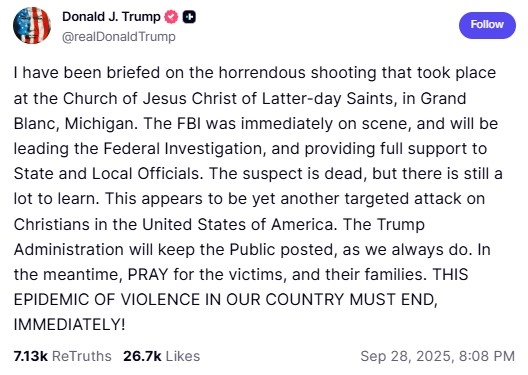This screenshot has width=528, height=375.
Task: Click the capitalized word PRAY in post
Action: pyautogui.click(x=148, y=274)
